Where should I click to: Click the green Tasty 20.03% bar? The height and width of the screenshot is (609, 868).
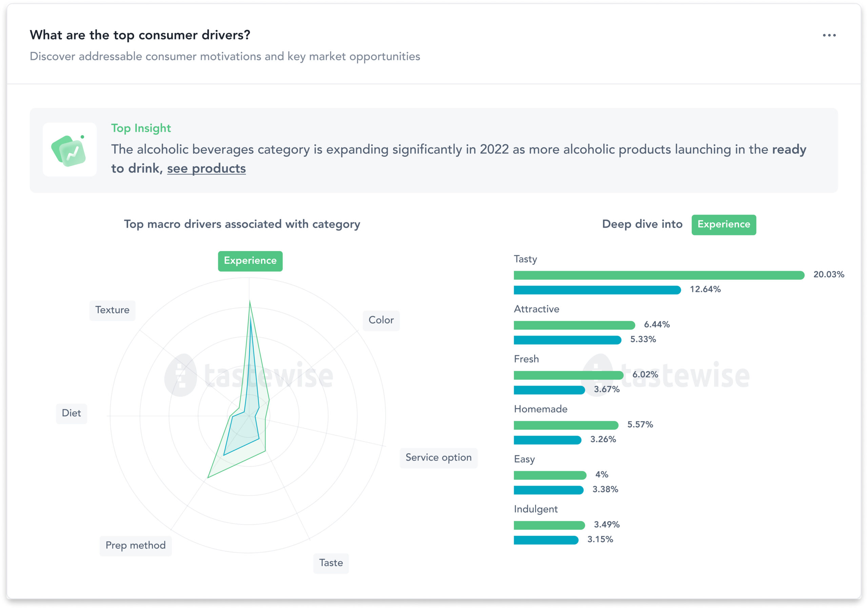(658, 275)
